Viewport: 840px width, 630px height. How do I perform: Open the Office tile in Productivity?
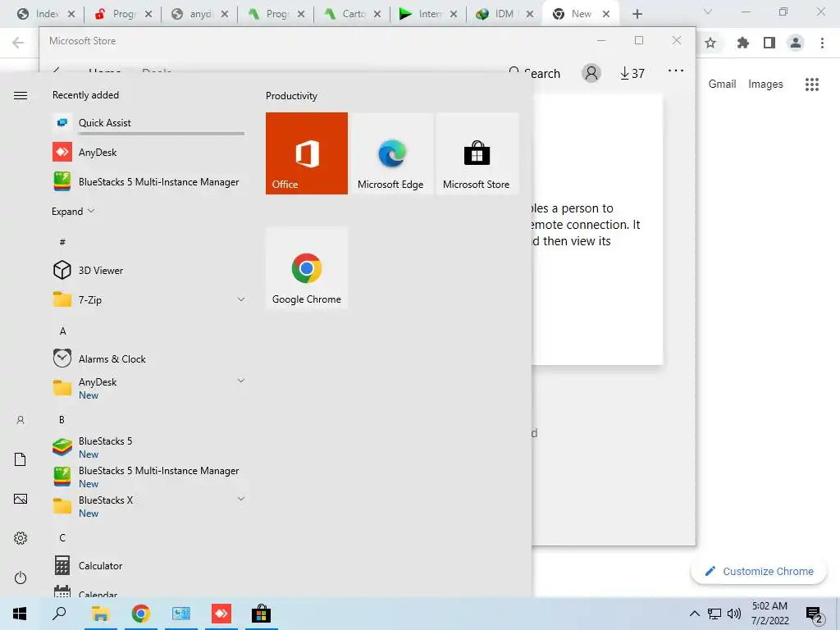coord(307,153)
